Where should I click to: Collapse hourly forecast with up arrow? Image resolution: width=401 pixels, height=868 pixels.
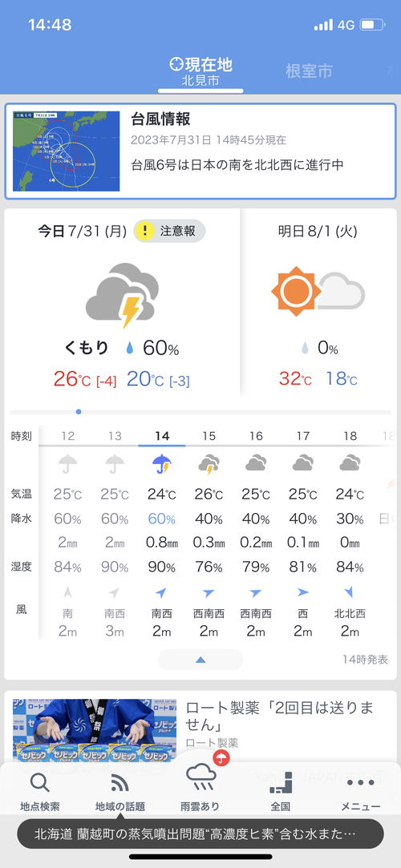pos(200,660)
